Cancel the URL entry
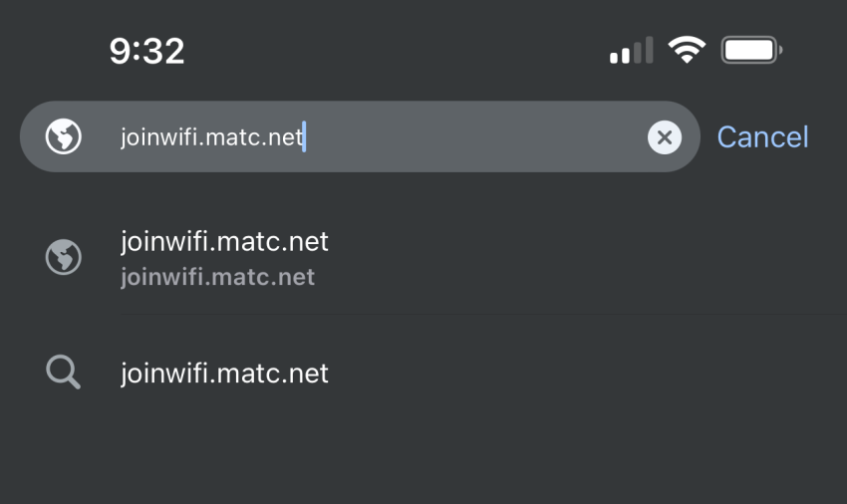The width and height of the screenshot is (847, 504). [762, 136]
